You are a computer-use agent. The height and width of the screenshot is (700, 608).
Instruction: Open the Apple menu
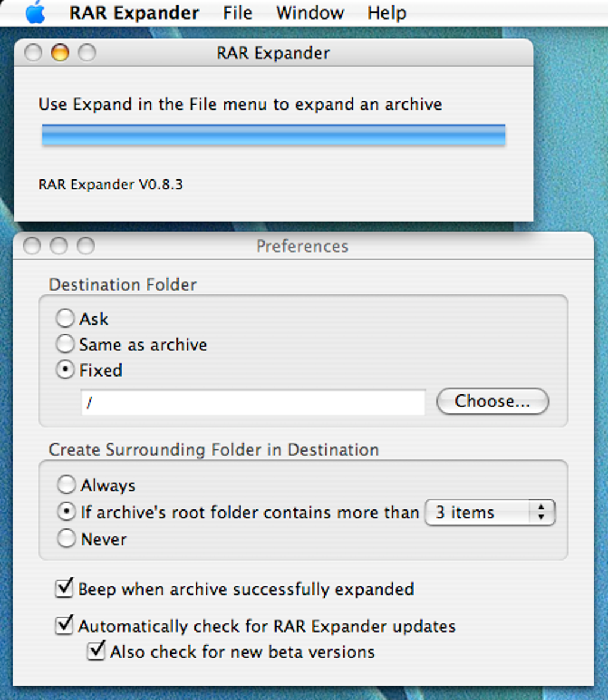(x=36, y=12)
